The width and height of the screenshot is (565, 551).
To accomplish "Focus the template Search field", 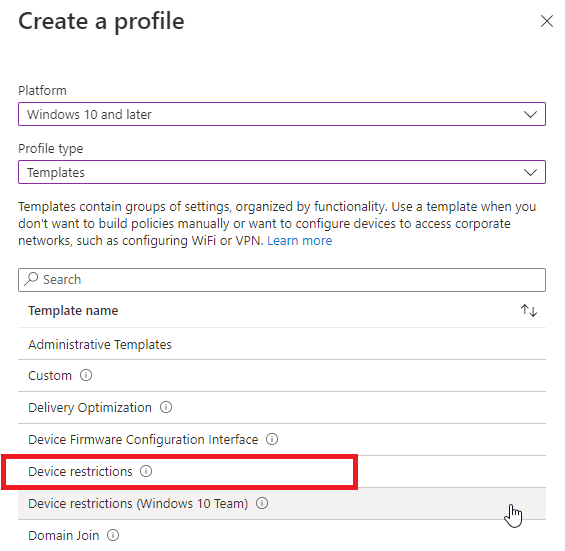I will [x=282, y=280].
